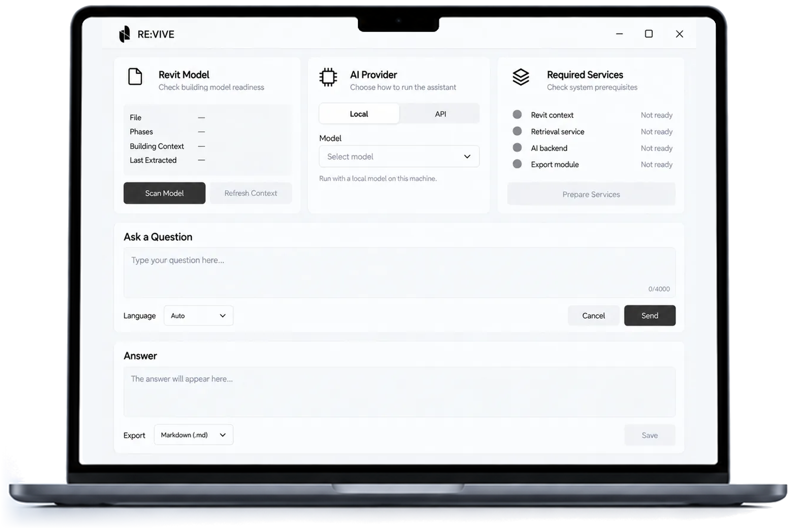Click the 0/4000 character counter
This screenshot has height=532, width=792.
pyautogui.click(x=659, y=289)
